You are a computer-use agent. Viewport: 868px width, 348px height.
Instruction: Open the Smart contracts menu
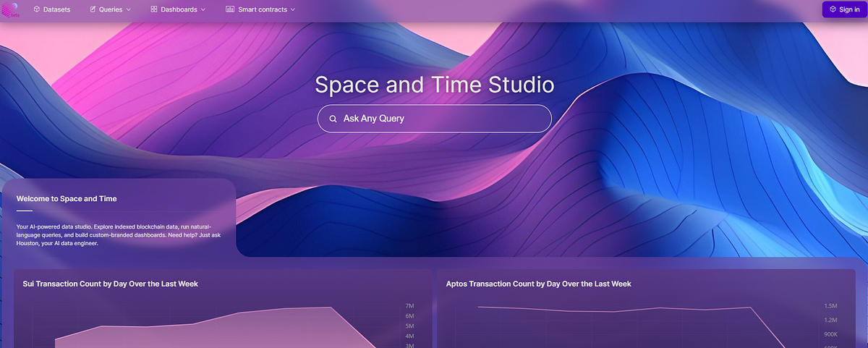[261, 9]
